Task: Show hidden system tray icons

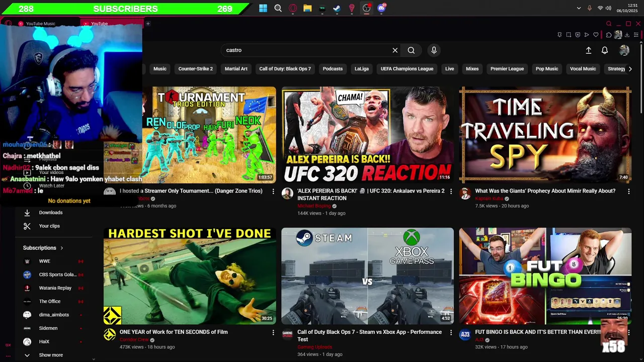Action: click(578, 8)
